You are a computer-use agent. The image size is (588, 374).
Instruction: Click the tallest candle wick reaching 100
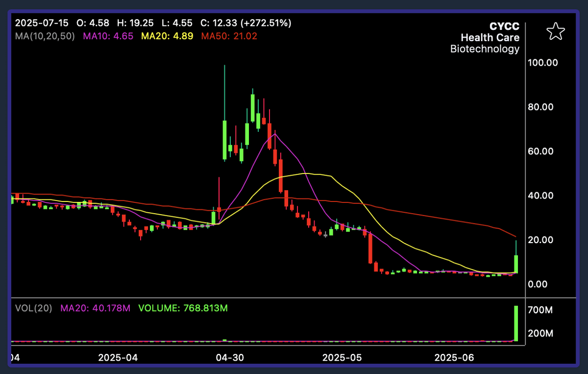(224, 93)
